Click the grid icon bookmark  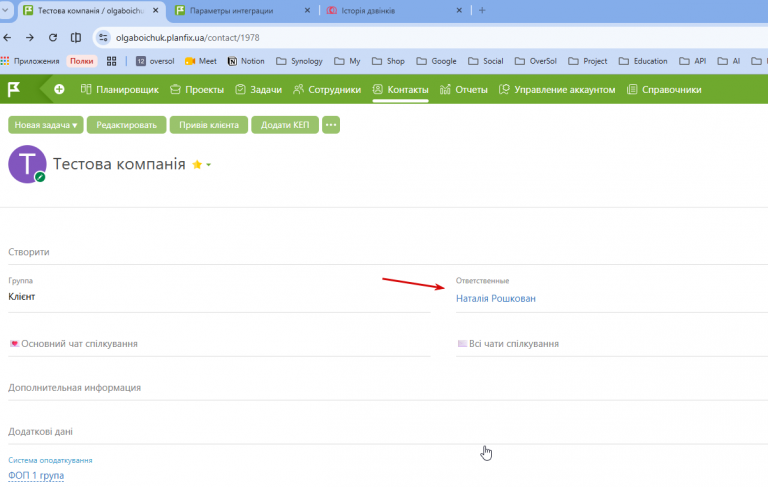(x=112, y=61)
